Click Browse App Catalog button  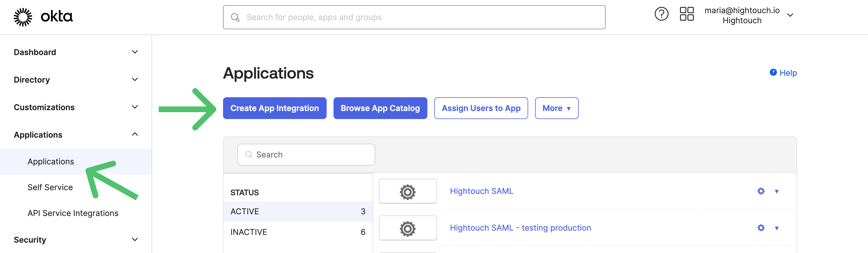click(380, 108)
